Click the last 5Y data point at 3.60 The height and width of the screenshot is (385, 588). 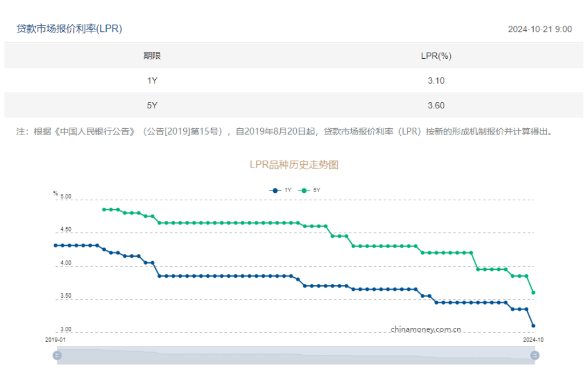click(533, 293)
